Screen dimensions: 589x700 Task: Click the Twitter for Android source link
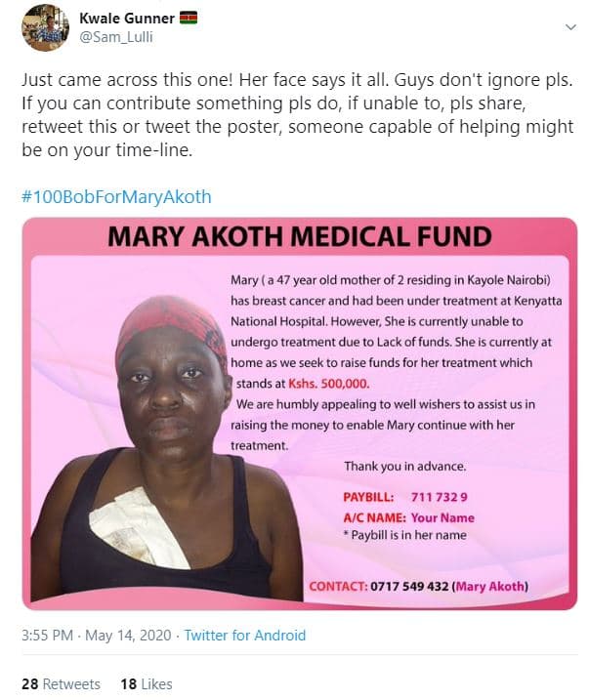pyautogui.click(x=244, y=636)
